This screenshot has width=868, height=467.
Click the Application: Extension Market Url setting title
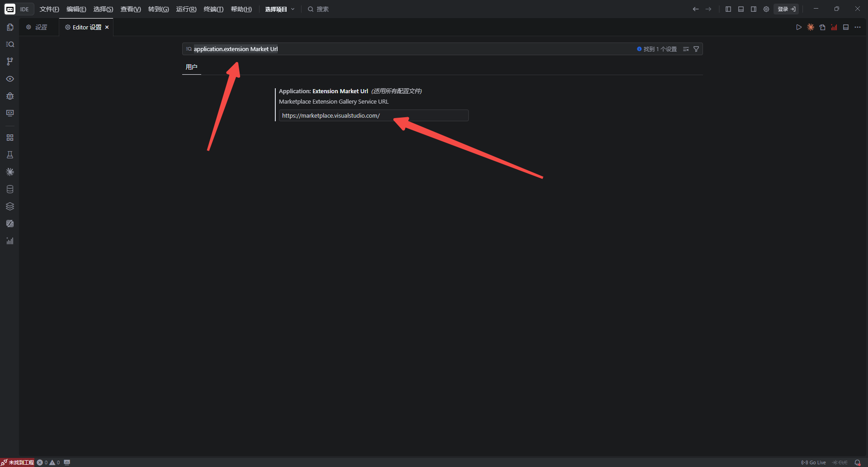[x=323, y=91]
